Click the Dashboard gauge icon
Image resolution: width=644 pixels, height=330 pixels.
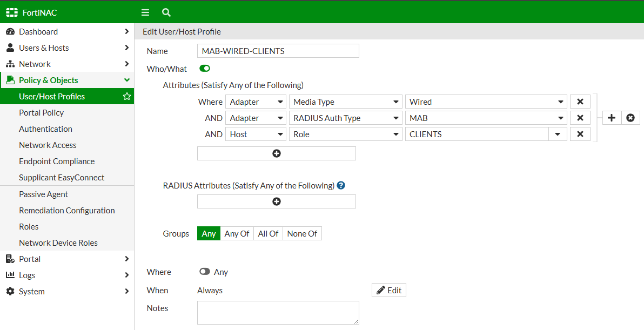coord(10,32)
